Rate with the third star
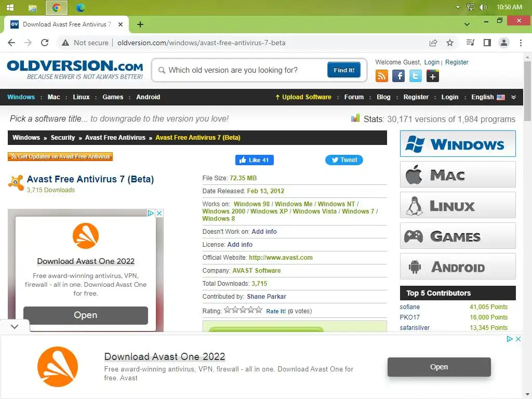The width and height of the screenshot is (532, 399). click(x=243, y=310)
